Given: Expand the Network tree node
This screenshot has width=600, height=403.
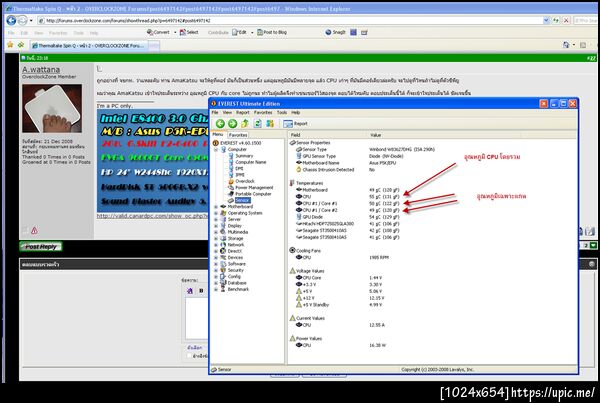Looking at the screenshot, I should [x=216, y=245].
